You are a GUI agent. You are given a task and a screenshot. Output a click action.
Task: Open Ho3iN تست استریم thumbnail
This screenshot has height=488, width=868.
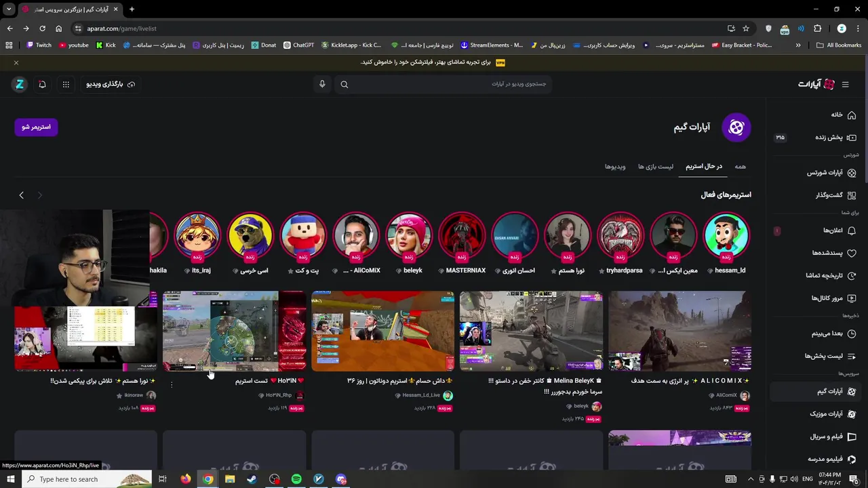click(x=234, y=331)
